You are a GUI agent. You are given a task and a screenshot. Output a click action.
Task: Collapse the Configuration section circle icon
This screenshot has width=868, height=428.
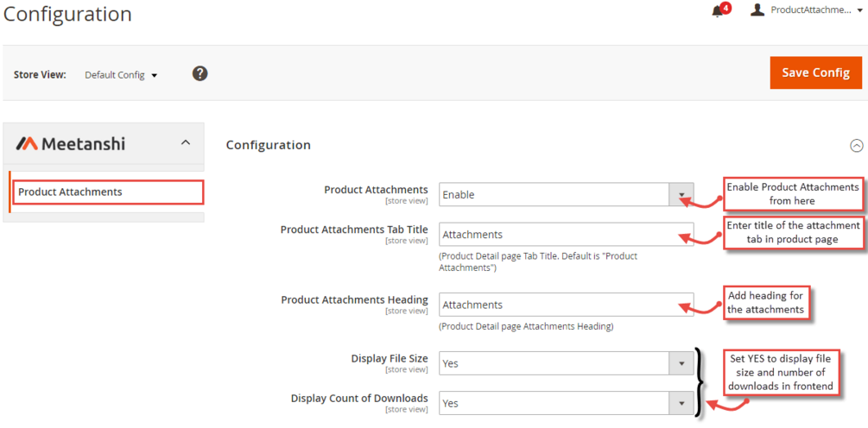856,146
